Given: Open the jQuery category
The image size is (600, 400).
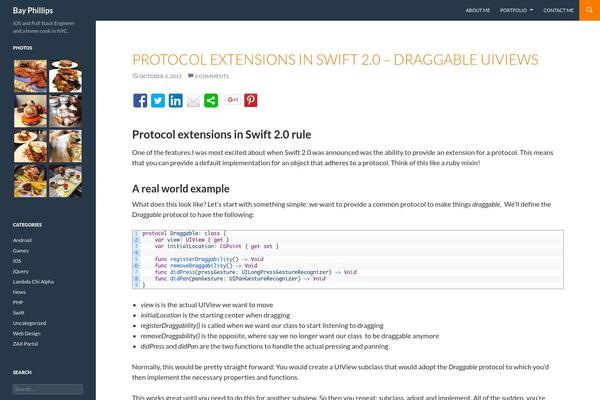Looking at the screenshot, I should click(x=21, y=271).
